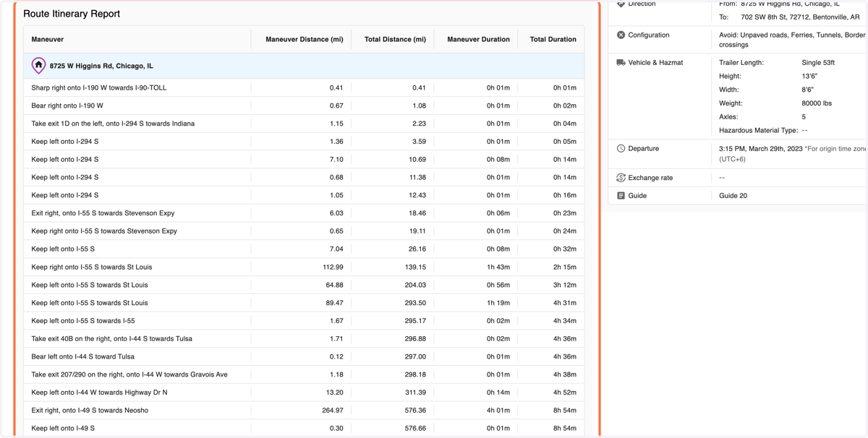
Task: Click the Configuration label in the side panel
Action: (649, 35)
